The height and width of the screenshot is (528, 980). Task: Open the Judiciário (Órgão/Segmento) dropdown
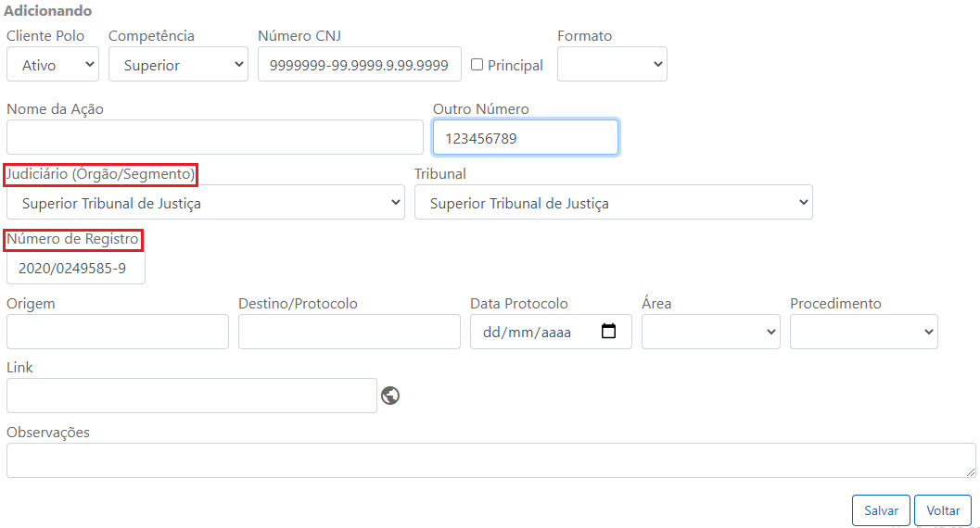coord(206,202)
